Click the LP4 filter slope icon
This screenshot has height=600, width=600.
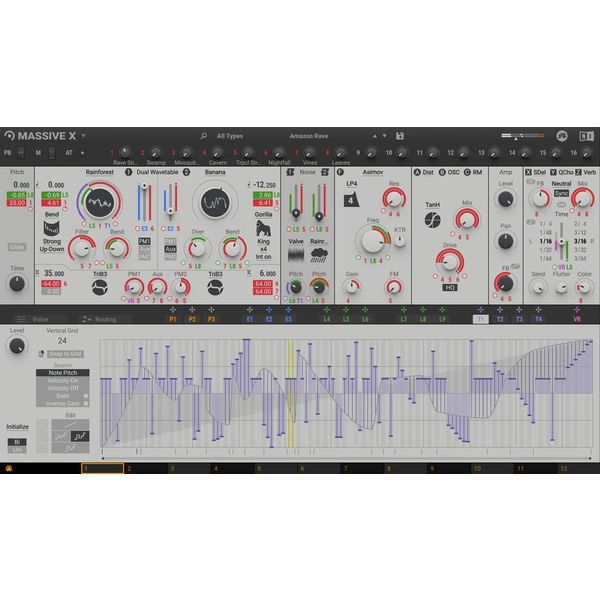click(351, 200)
